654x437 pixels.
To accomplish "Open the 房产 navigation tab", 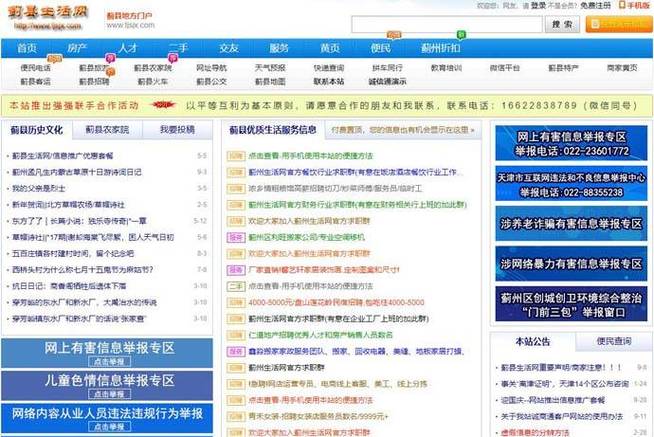I will [77, 48].
